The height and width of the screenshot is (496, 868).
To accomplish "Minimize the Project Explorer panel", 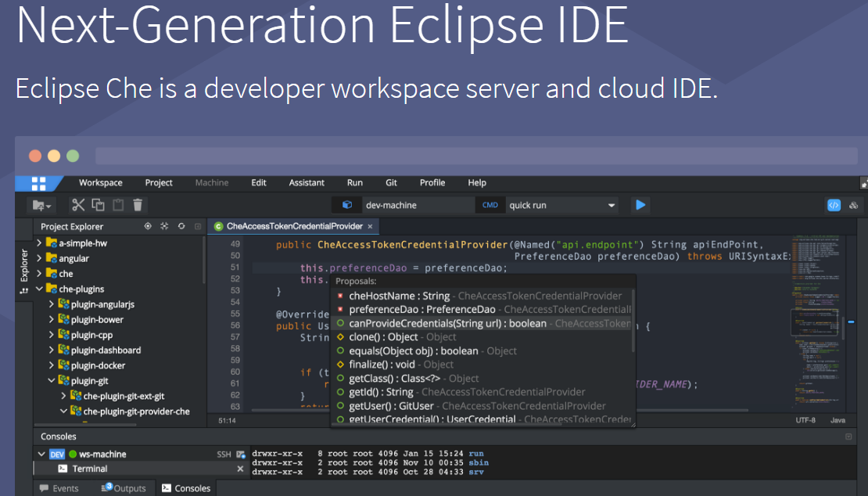I will [x=198, y=226].
